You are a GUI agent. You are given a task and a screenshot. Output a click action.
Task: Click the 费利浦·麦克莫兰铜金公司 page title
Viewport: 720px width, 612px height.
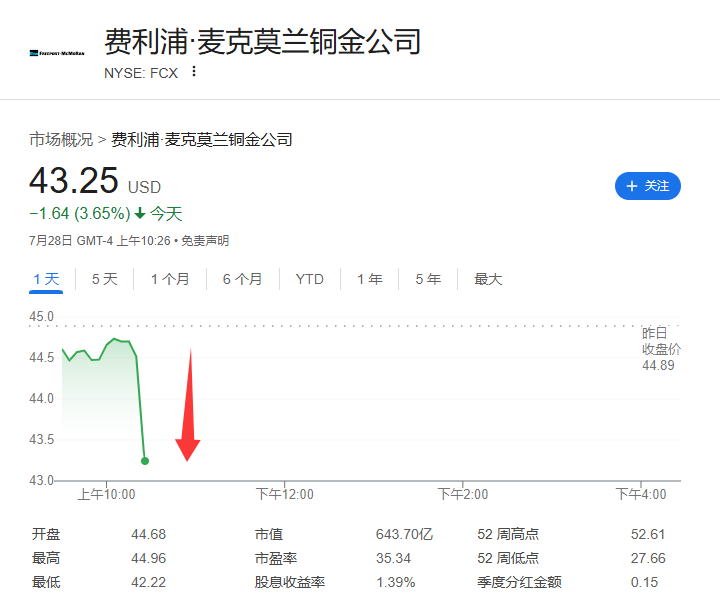[262, 41]
